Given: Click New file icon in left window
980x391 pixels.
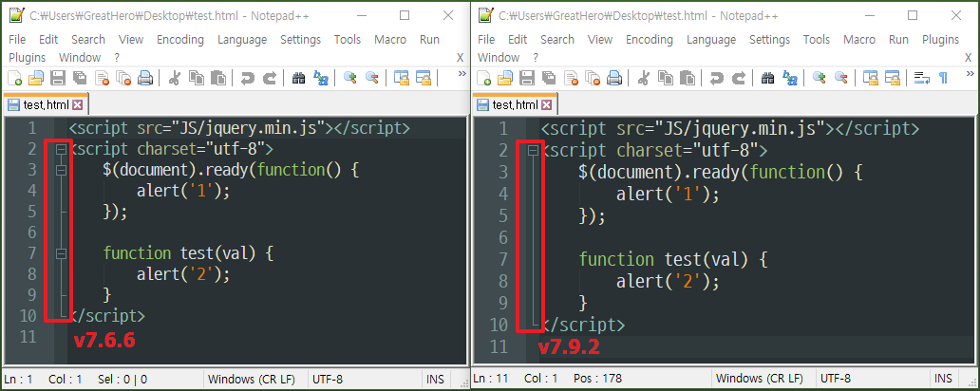Looking at the screenshot, I should click(x=14, y=78).
